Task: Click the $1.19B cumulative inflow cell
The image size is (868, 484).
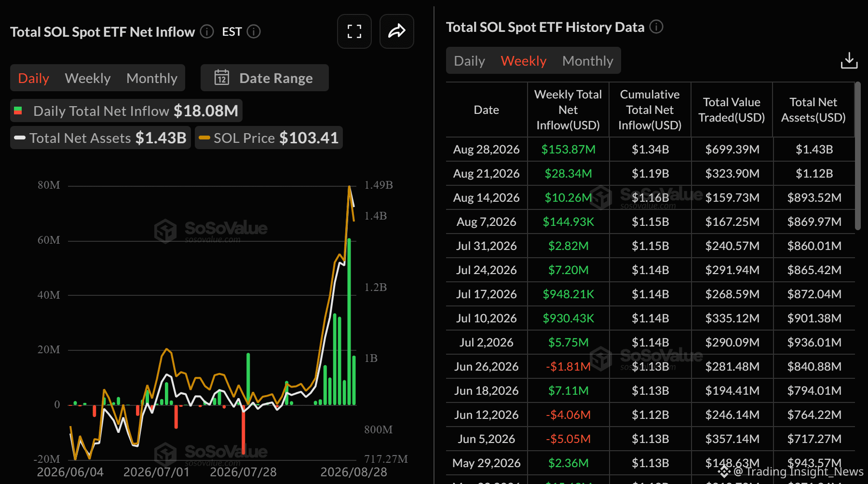Action: [x=651, y=174]
